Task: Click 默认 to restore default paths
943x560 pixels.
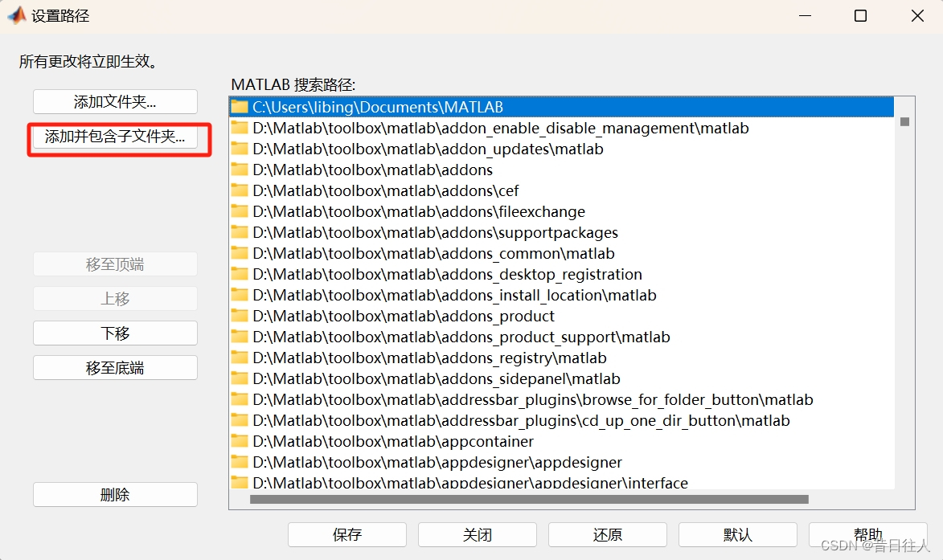Action: [x=737, y=534]
